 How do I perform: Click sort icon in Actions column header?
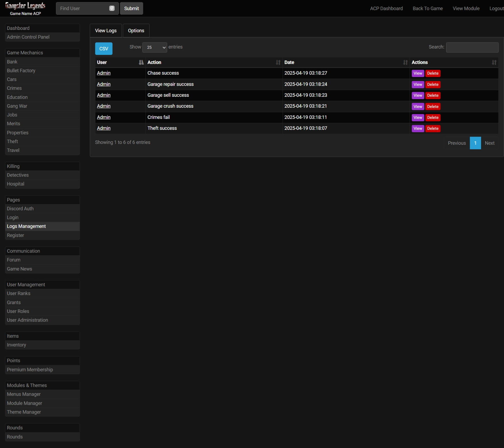click(494, 62)
